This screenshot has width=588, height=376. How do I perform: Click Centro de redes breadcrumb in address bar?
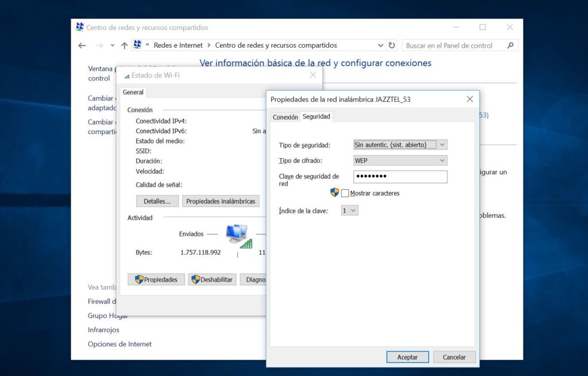tap(276, 45)
